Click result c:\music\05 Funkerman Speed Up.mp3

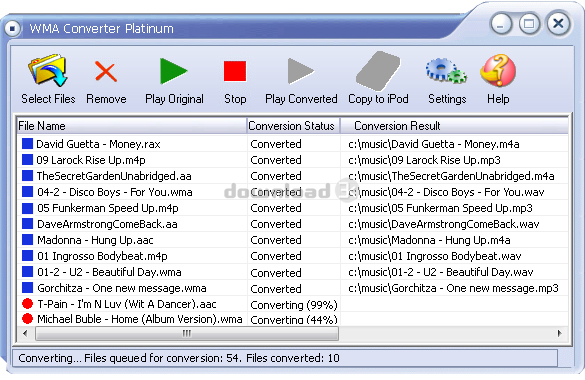tap(440, 208)
